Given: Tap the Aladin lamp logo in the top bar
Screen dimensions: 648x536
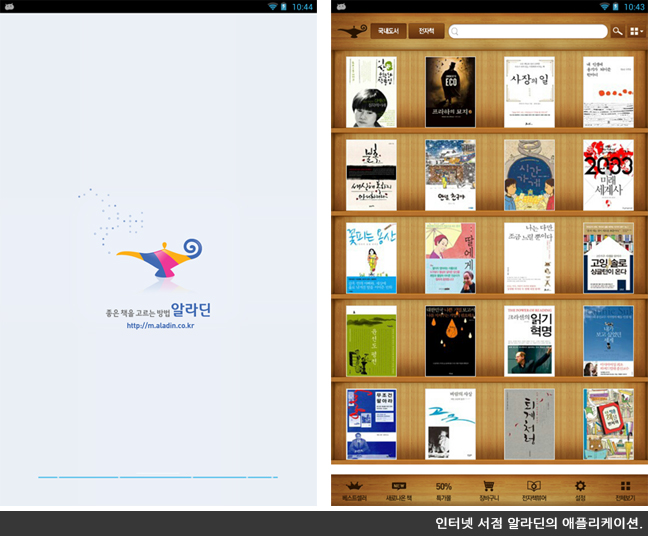Looking at the screenshot, I should 352,31.
